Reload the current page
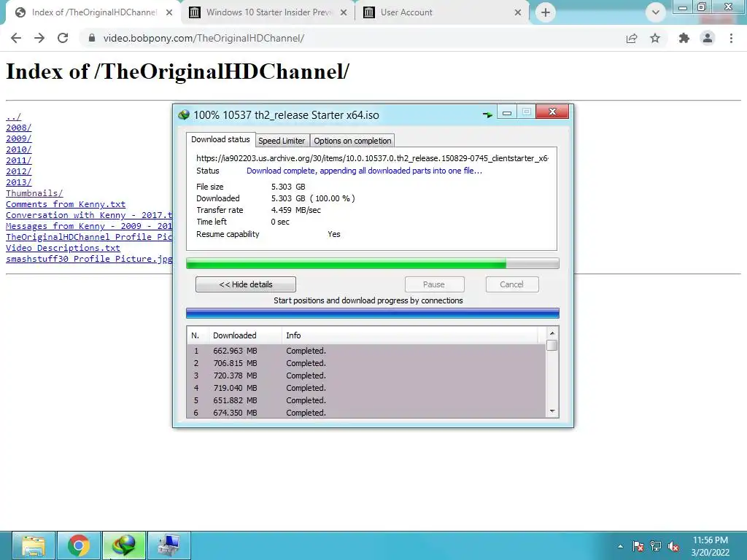Viewport: 747px width, 560px height. point(63,38)
